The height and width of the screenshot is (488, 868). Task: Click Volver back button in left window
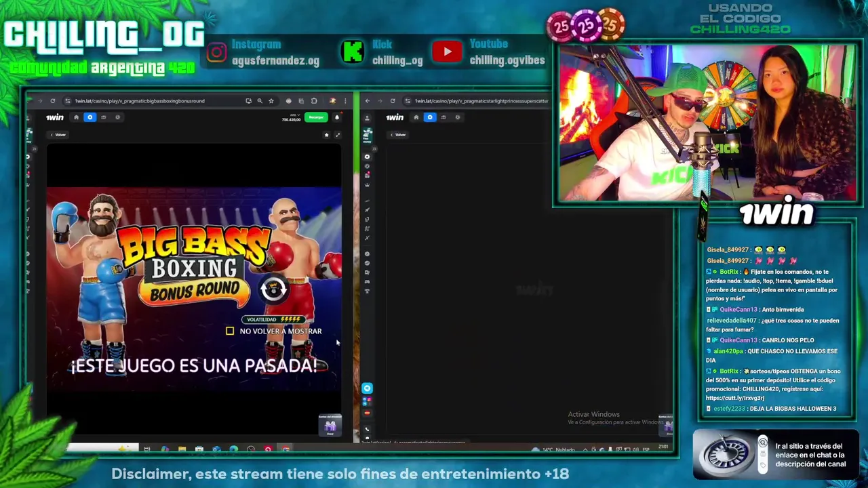58,135
